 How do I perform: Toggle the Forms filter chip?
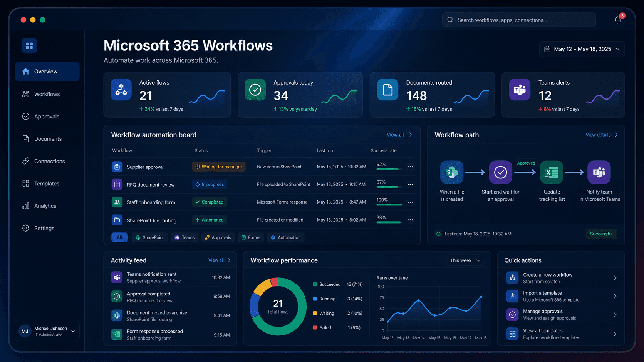(251, 237)
